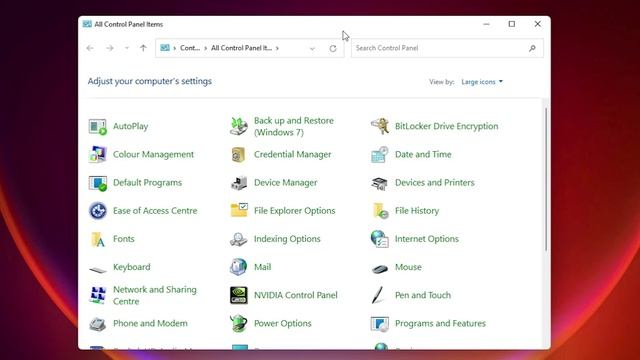Open Network and Sharing Centre icon
The image size is (640, 360).
(x=98, y=295)
